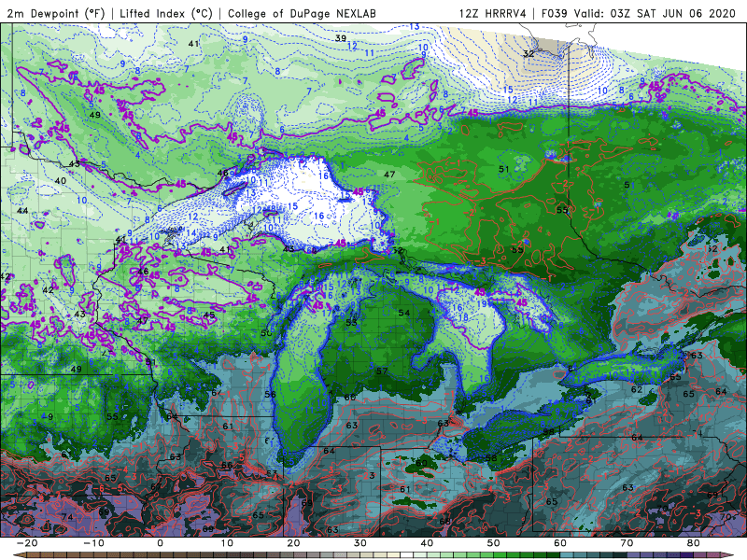Viewport: 747px width, 560px height.
Task: Click the "F039 Valid: 03Z SAT JUN 06 2020" text
Action: pyautogui.click(x=639, y=13)
